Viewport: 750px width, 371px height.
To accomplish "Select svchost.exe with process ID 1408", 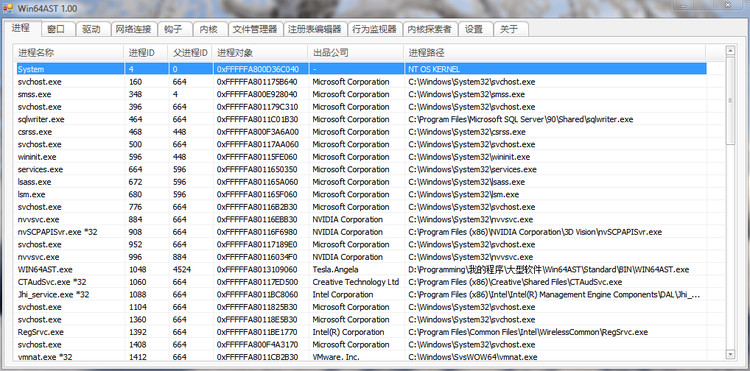I will point(361,344).
